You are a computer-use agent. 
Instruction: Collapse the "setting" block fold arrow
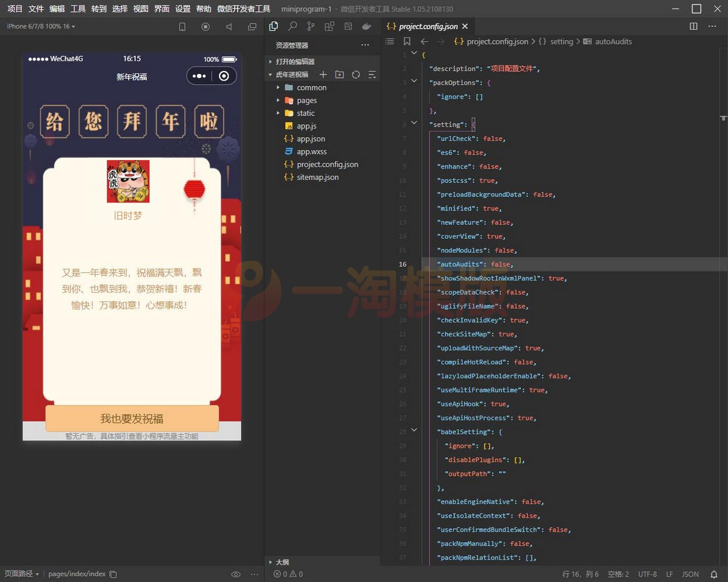[x=414, y=123]
